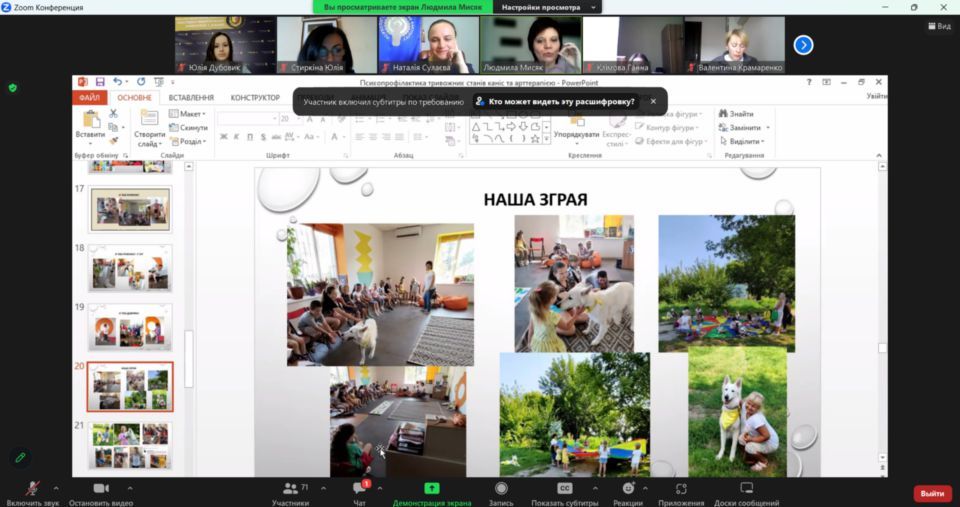Select slide 18 thumbnail in slide panel
Viewport: 960px width, 507px height.
(131, 268)
